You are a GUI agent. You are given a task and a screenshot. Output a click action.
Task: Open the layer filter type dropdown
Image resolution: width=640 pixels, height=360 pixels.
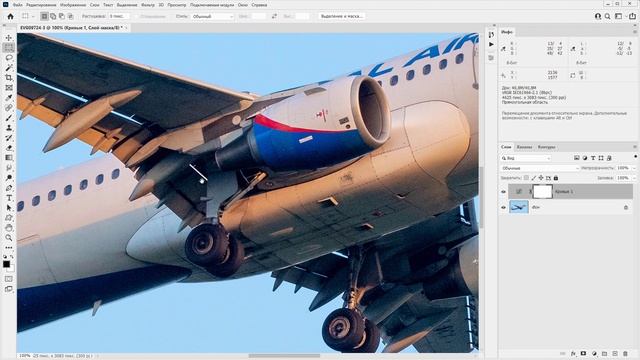click(x=526, y=158)
